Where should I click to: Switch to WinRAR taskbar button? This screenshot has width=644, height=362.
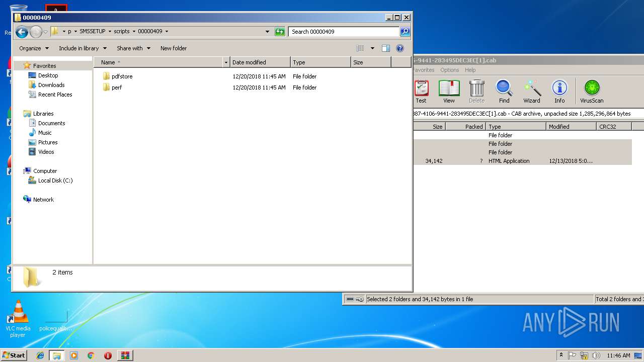click(125, 355)
